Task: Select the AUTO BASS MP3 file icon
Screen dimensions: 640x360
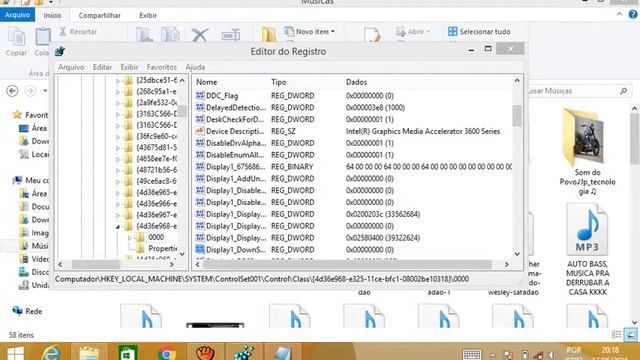Action: (x=587, y=230)
